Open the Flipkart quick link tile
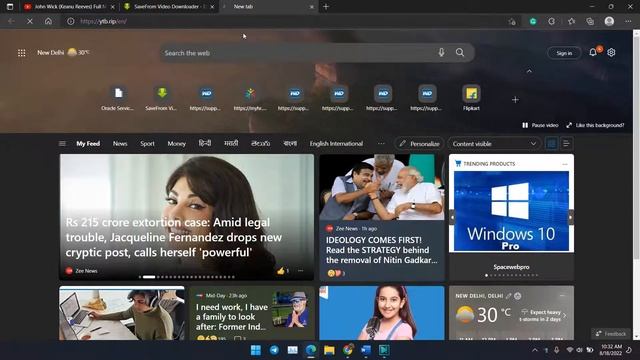Viewport: 640px width, 360px height. (471, 98)
